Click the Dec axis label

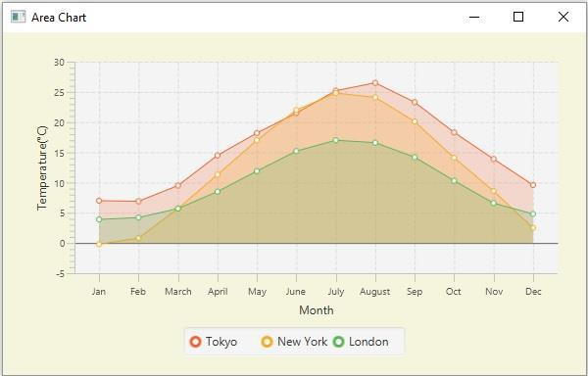(x=533, y=292)
